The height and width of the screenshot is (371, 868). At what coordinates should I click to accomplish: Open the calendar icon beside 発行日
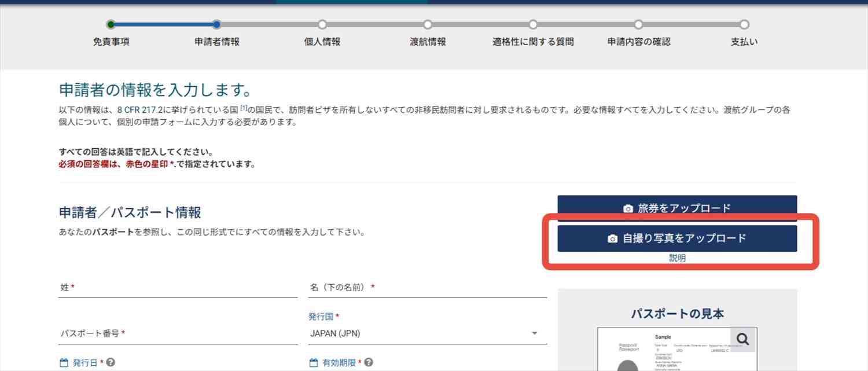(x=64, y=363)
